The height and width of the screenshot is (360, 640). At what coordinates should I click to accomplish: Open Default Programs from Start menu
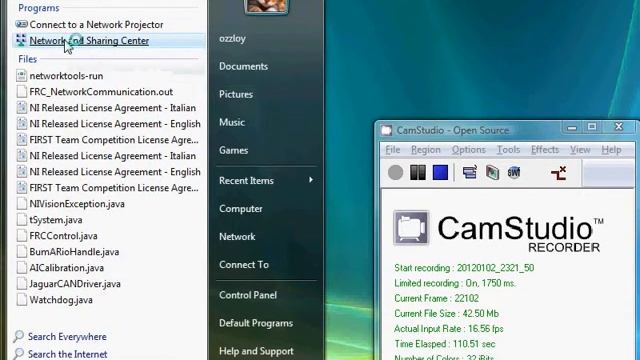(x=256, y=323)
